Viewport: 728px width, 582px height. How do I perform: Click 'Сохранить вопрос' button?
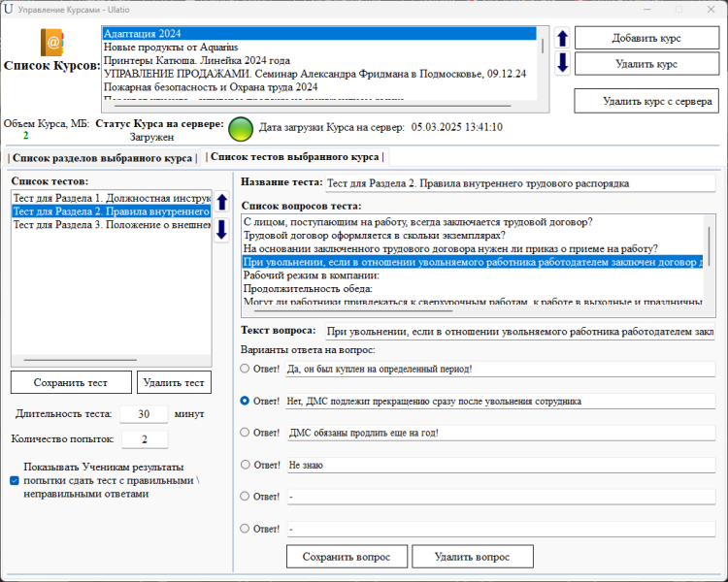pos(347,557)
